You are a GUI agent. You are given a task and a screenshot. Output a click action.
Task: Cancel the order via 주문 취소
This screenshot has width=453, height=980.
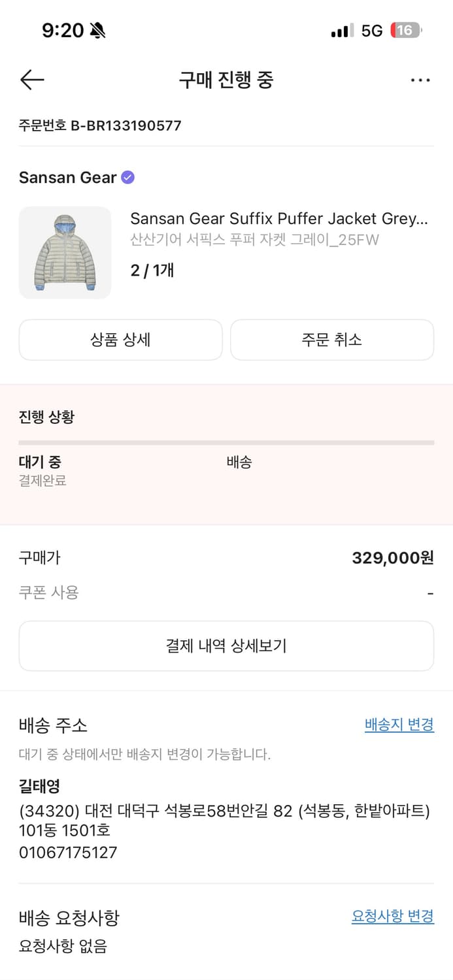pos(332,340)
